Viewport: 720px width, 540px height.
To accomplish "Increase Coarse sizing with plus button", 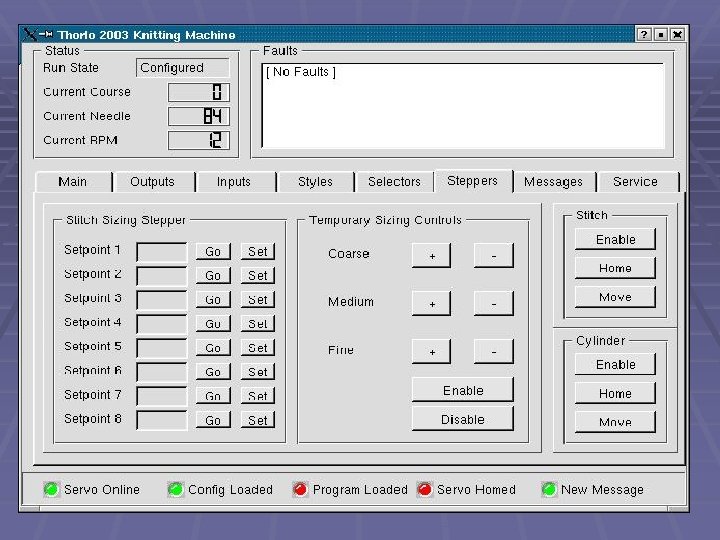I will (x=432, y=256).
